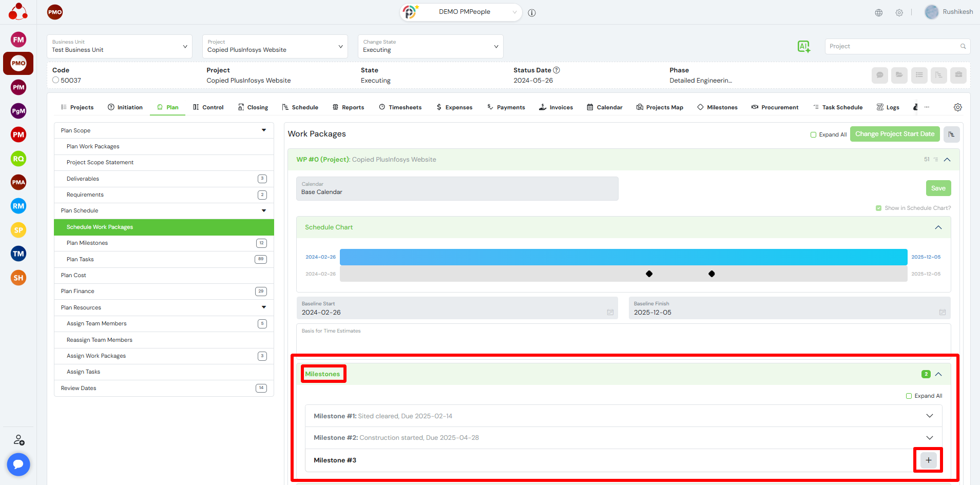Click Change Project Start Date button
The height and width of the screenshot is (485, 980).
click(x=894, y=134)
